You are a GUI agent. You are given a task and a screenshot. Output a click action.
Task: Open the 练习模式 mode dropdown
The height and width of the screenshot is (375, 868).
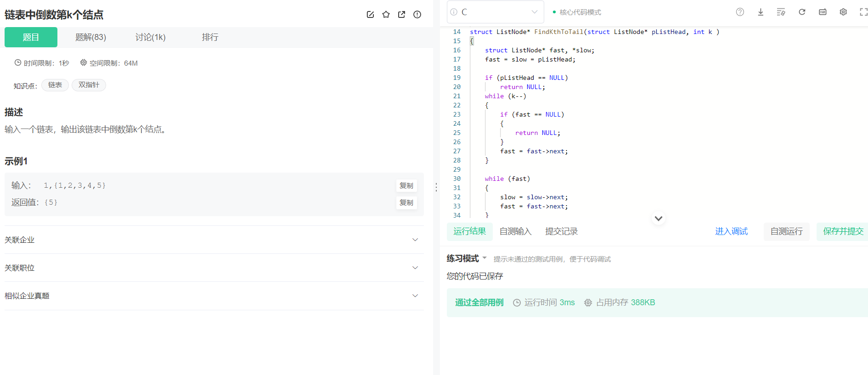coord(466,258)
